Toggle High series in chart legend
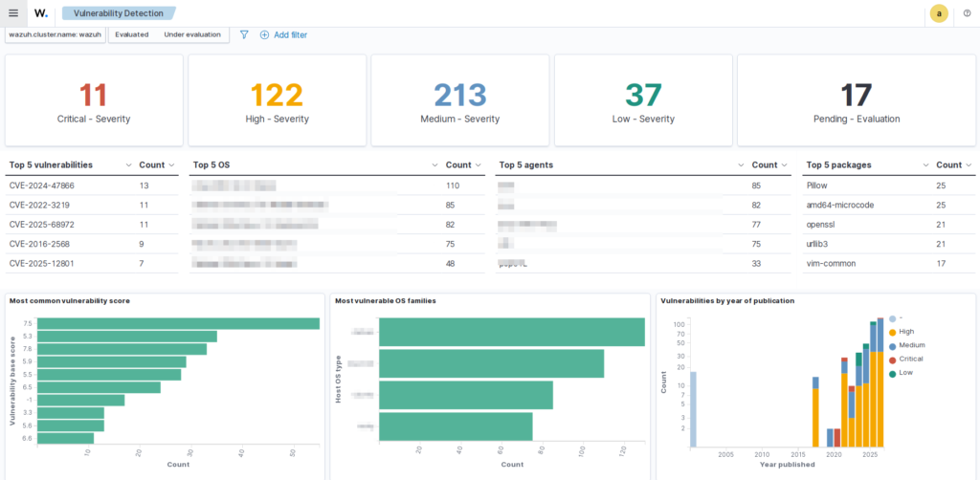 click(905, 332)
